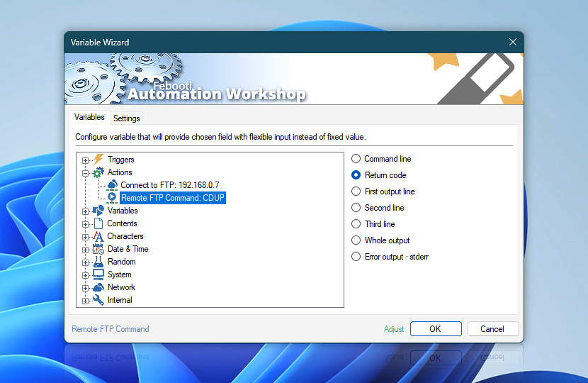Click the 'System' tree label
The height and width of the screenshot is (383, 588).
coord(119,274)
